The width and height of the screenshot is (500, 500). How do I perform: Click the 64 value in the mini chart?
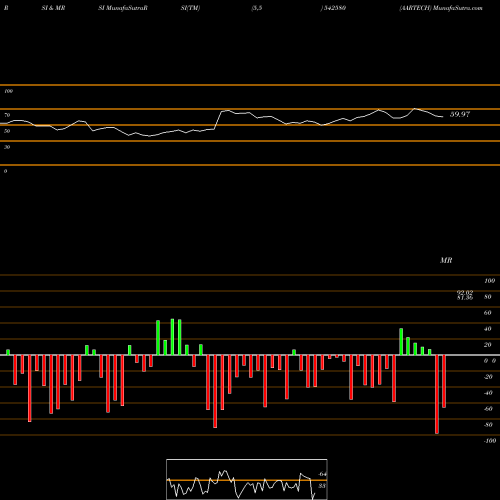point(322,474)
